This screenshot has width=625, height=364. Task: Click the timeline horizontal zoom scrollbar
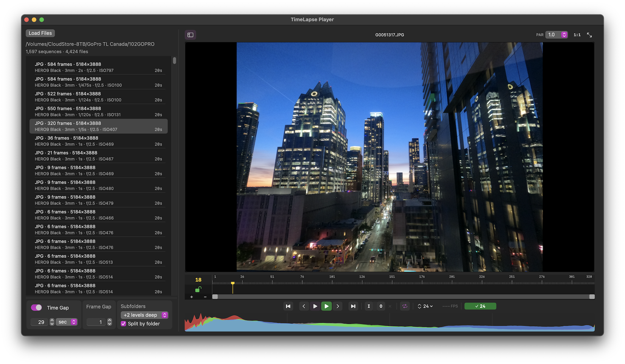(x=403, y=297)
